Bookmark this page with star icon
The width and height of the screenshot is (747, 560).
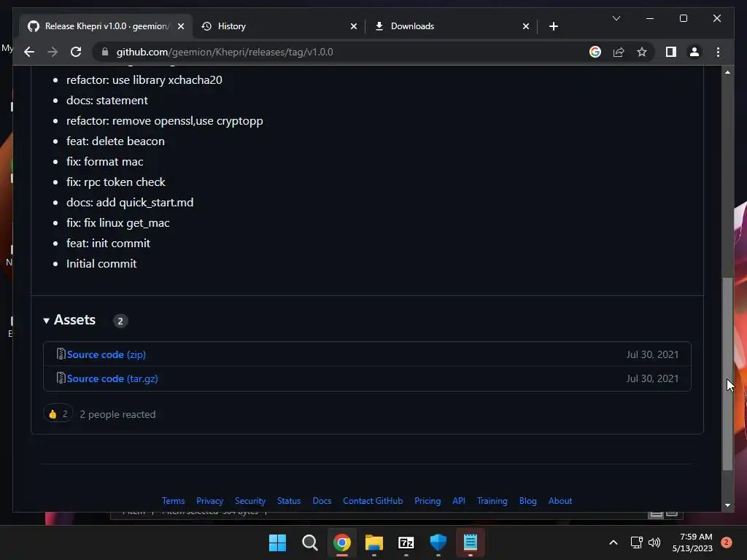642,52
